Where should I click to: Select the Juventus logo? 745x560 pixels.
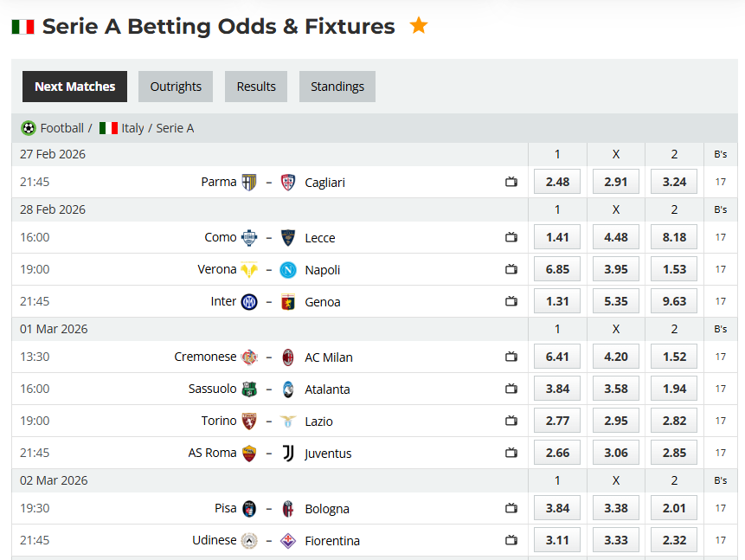pos(288,453)
